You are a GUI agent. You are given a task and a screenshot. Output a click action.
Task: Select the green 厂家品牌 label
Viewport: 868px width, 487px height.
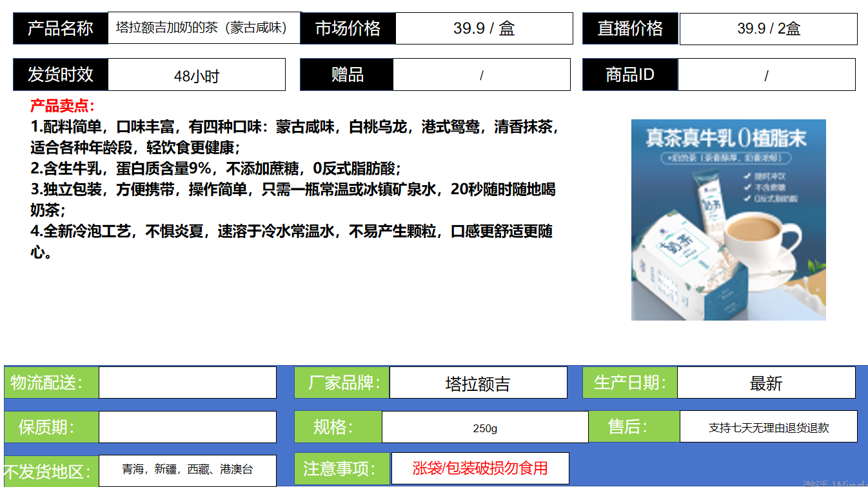click(x=342, y=383)
